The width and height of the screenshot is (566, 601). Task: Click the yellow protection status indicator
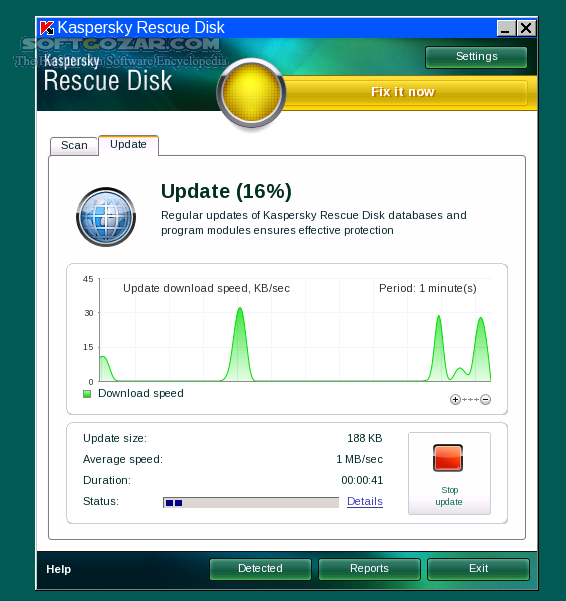(251, 93)
